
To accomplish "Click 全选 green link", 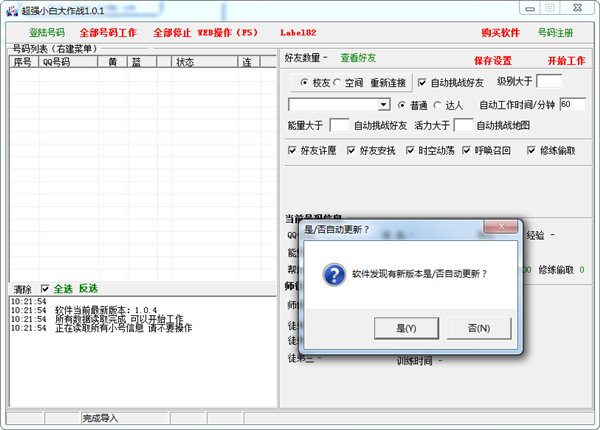I will [63, 289].
